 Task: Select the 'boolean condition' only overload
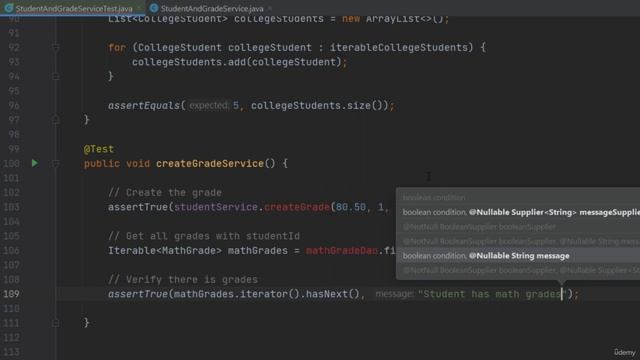[518, 198]
